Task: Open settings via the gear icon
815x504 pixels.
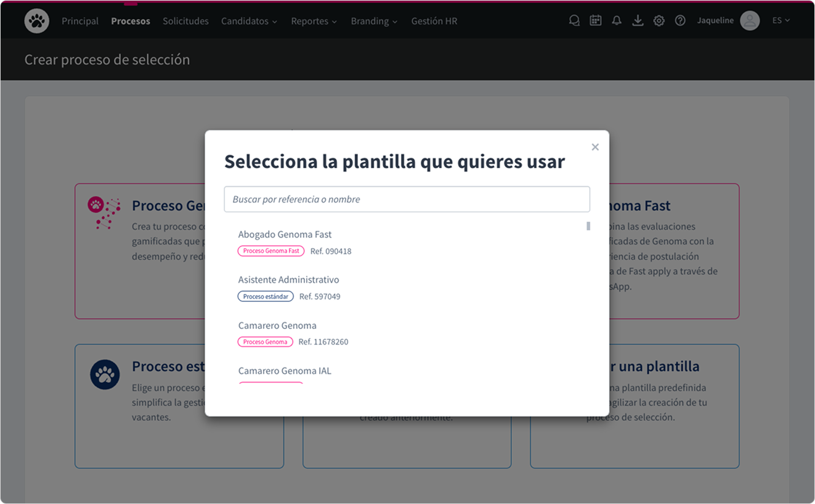Action: coord(659,20)
